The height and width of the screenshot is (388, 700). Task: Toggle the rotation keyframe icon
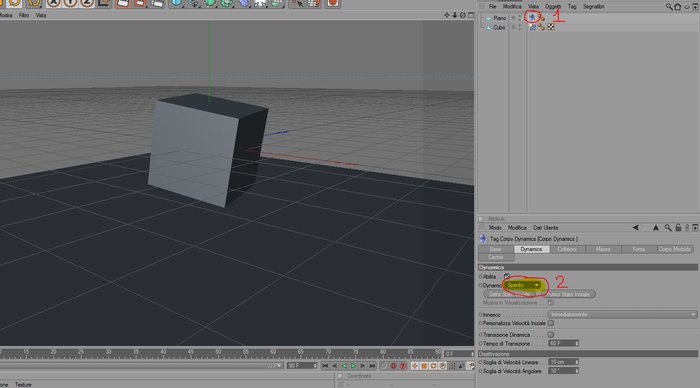click(433, 366)
